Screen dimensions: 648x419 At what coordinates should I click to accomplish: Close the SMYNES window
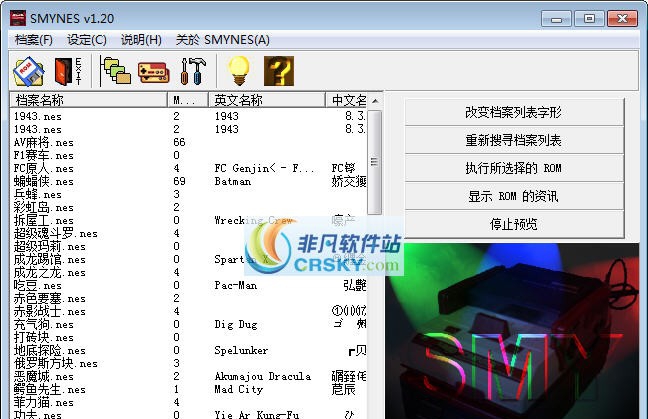tap(622, 19)
